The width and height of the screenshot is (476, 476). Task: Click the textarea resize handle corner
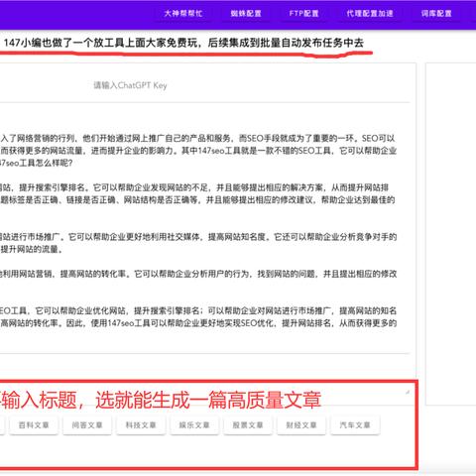(x=408, y=392)
